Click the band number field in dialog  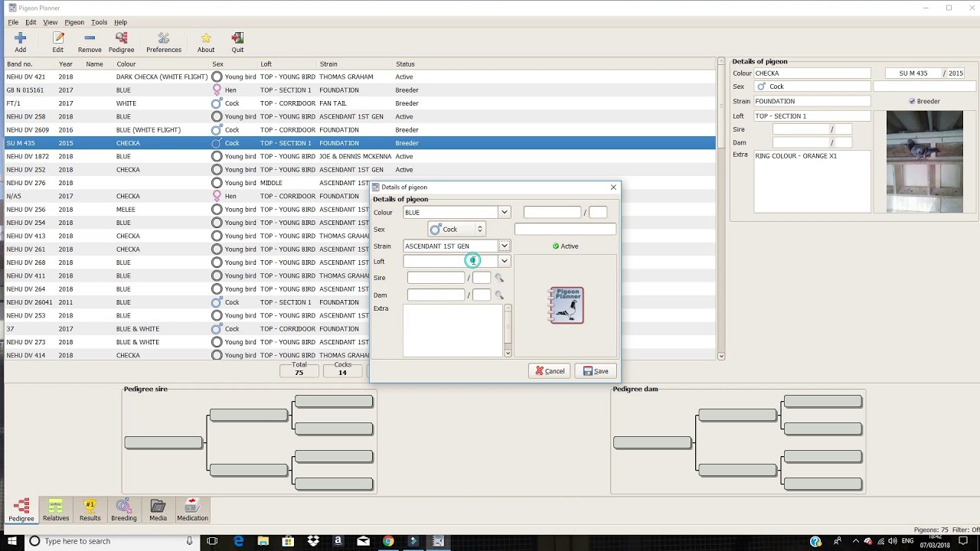[x=552, y=213]
